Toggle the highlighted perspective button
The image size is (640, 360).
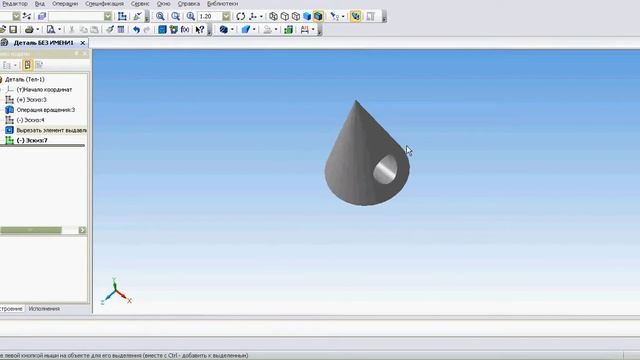(356, 16)
